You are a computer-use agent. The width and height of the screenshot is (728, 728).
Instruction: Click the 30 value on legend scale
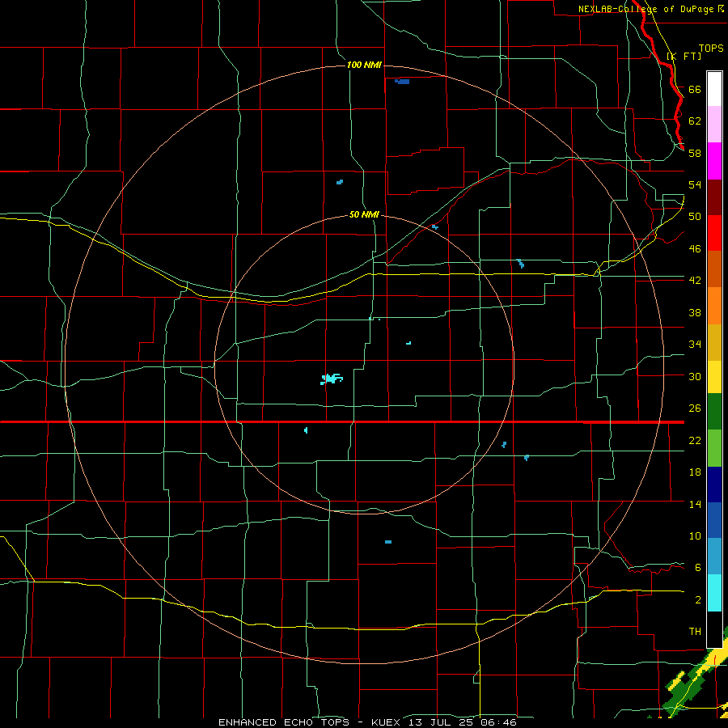[x=695, y=376]
